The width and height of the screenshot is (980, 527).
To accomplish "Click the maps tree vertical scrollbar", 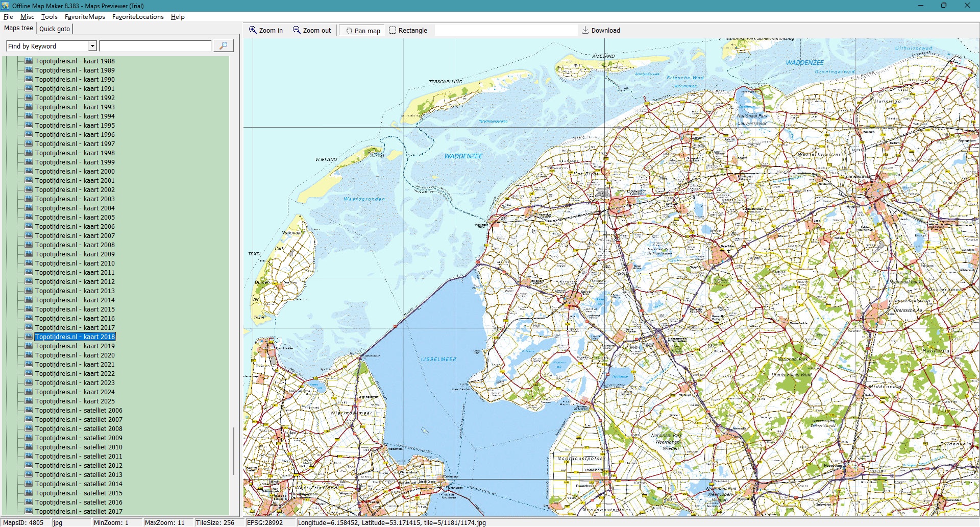I will click(x=234, y=449).
